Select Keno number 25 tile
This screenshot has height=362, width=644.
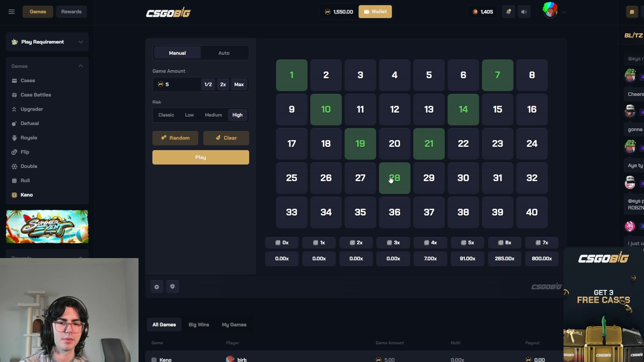pos(292,178)
